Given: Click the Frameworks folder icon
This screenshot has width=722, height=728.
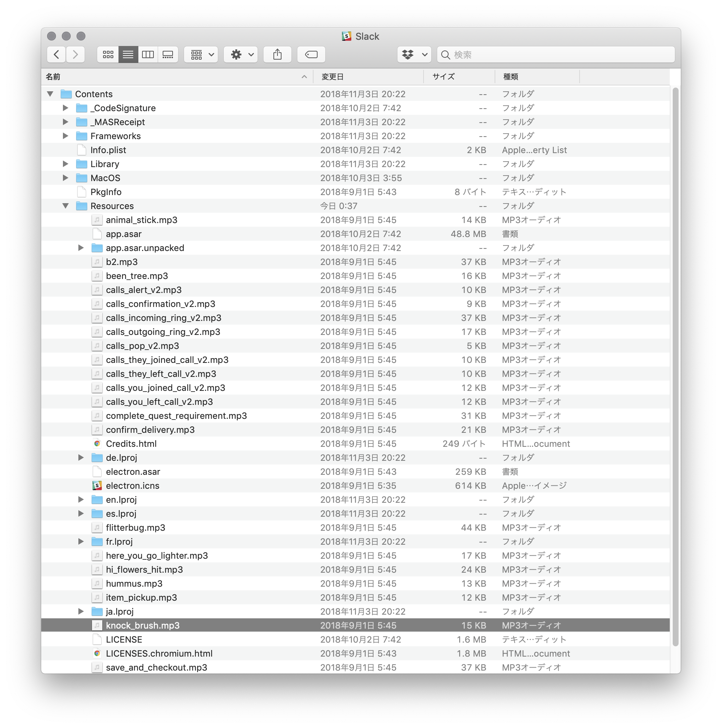Looking at the screenshot, I should coord(81,136).
